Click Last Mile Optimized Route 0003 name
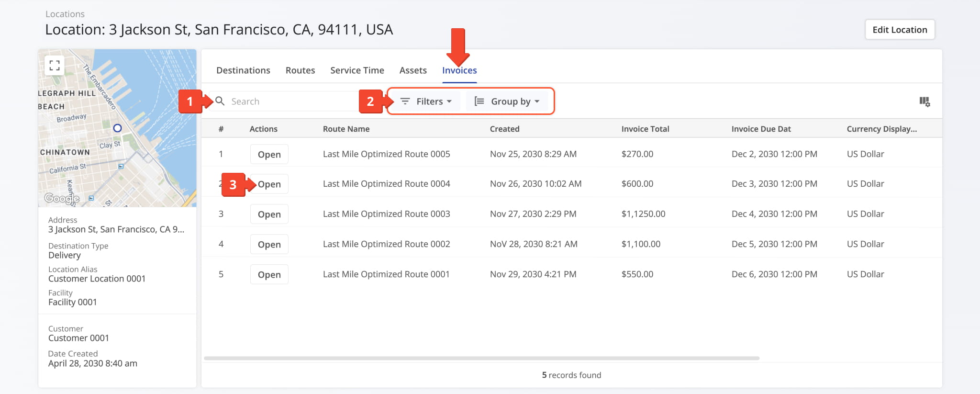The height and width of the screenshot is (394, 980). point(386,214)
